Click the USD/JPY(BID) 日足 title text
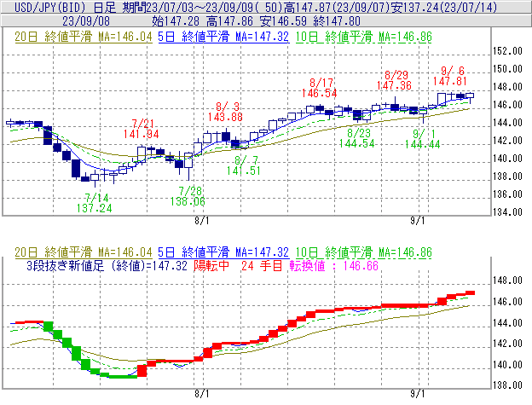Viewport: 532px width, 405px height. (65, 7)
